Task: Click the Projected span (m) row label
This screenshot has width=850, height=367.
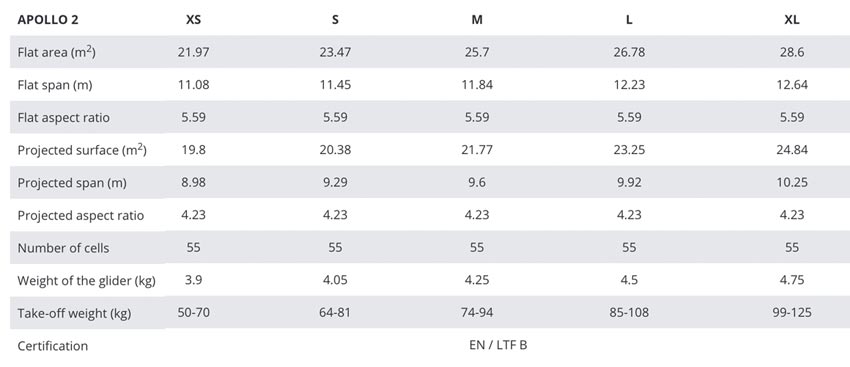Action: click(x=72, y=183)
